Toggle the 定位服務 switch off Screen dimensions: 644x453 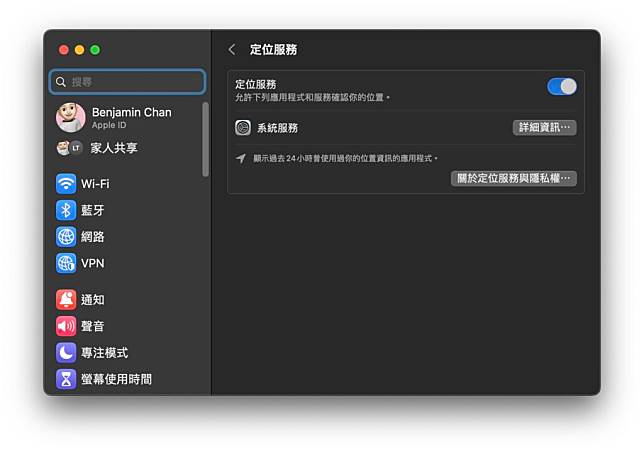(561, 87)
